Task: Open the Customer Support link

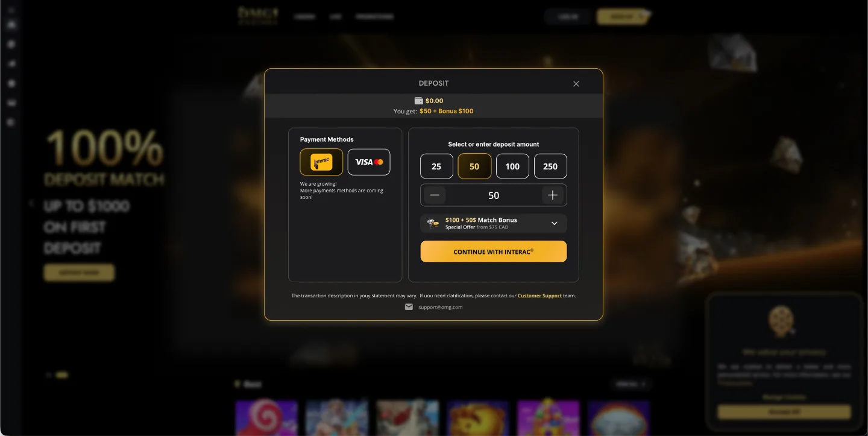Action: pyautogui.click(x=539, y=295)
